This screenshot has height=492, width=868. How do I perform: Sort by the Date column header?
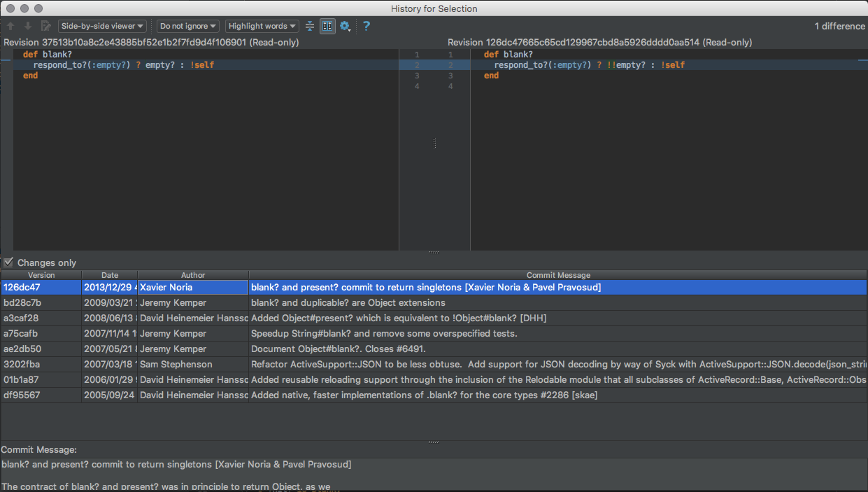110,275
